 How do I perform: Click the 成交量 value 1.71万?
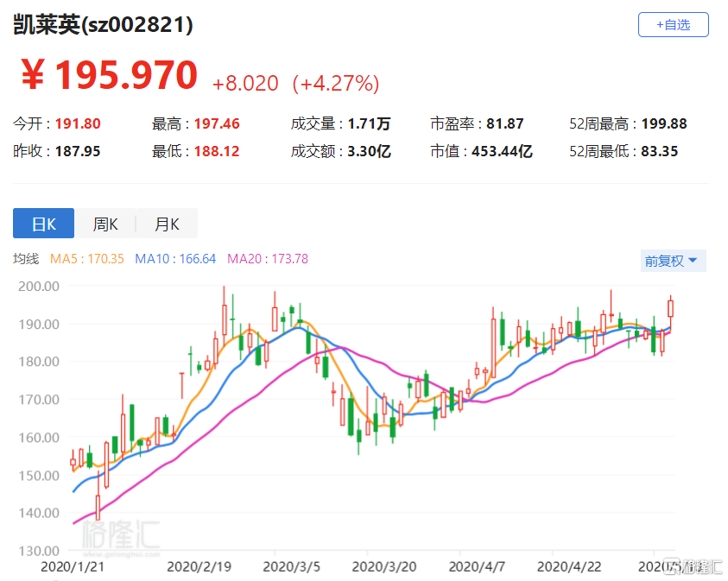369,124
